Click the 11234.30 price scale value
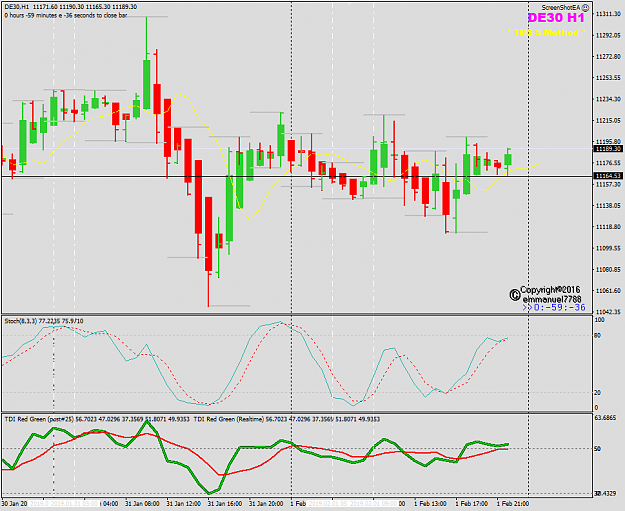This screenshot has height=511, width=625. [x=608, y=99]
